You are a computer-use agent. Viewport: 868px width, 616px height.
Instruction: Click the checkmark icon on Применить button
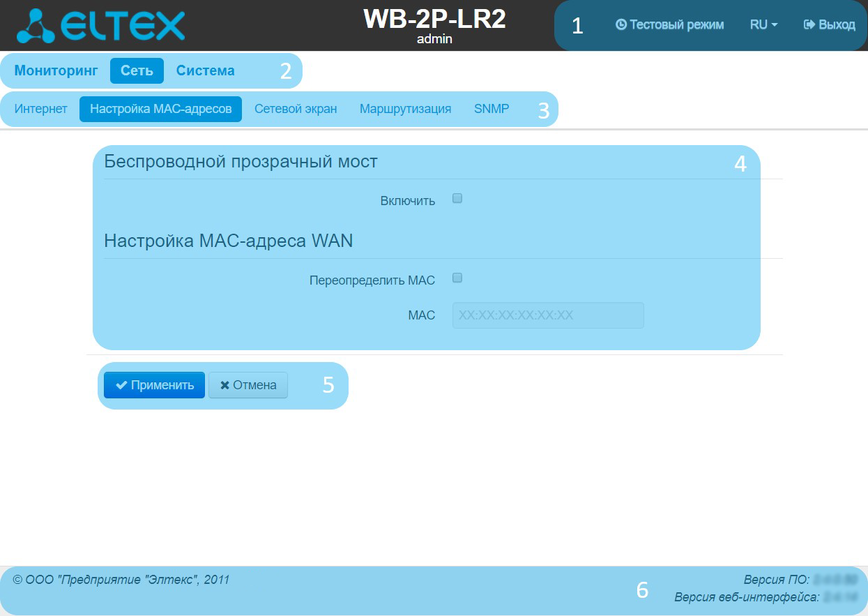click(122, 385)
